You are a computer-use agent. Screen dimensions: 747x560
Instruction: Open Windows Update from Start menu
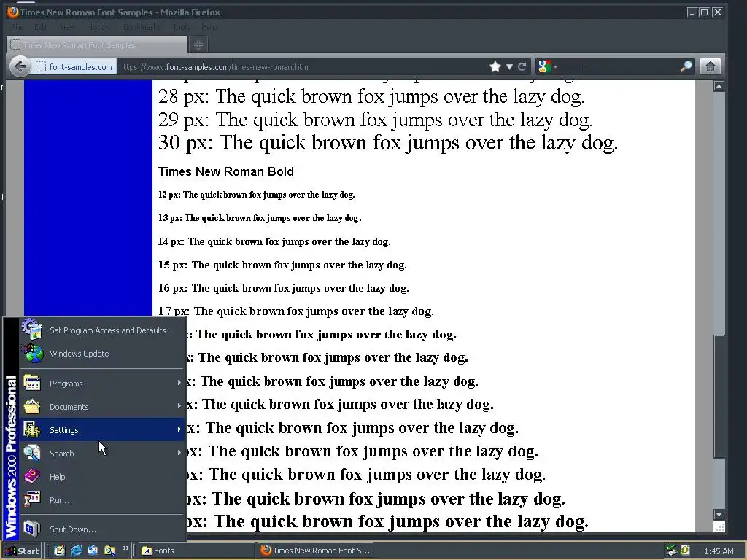pyautogui.click(x=101, y=354)
